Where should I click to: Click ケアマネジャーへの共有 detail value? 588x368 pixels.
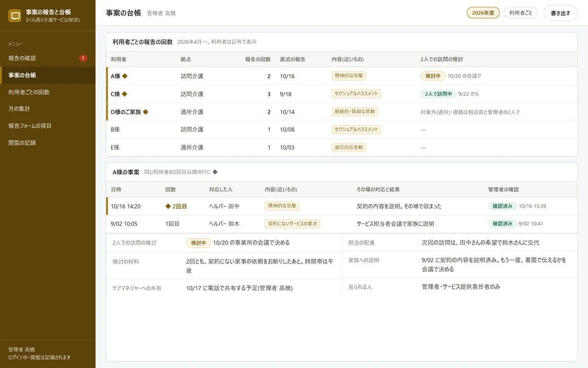point(239,288)
